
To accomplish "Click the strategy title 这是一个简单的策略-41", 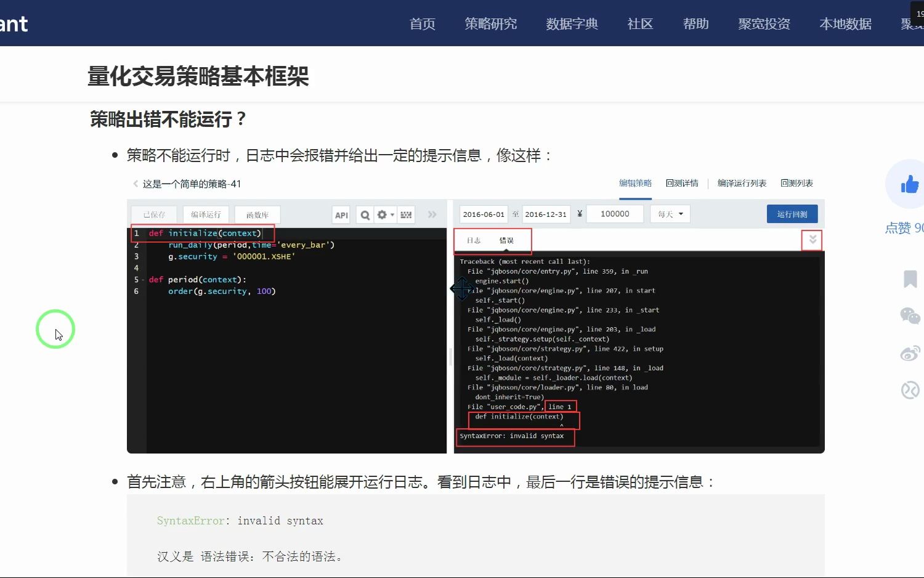I will coord(192,184).
